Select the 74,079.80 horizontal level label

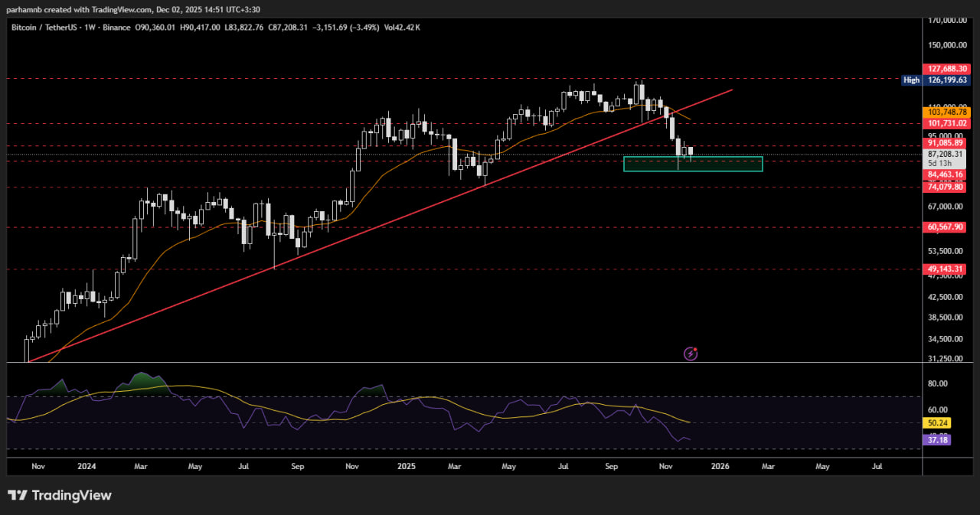[946, 187]
